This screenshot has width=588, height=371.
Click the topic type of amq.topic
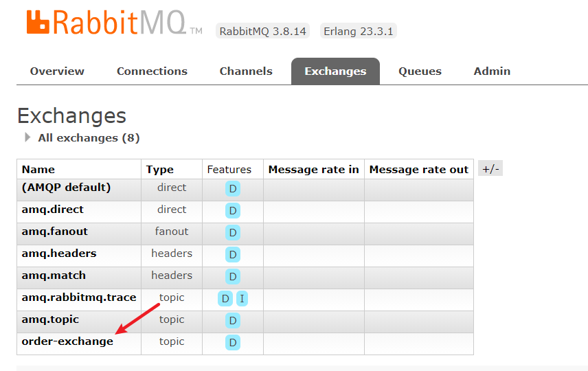tap(172, 319)
